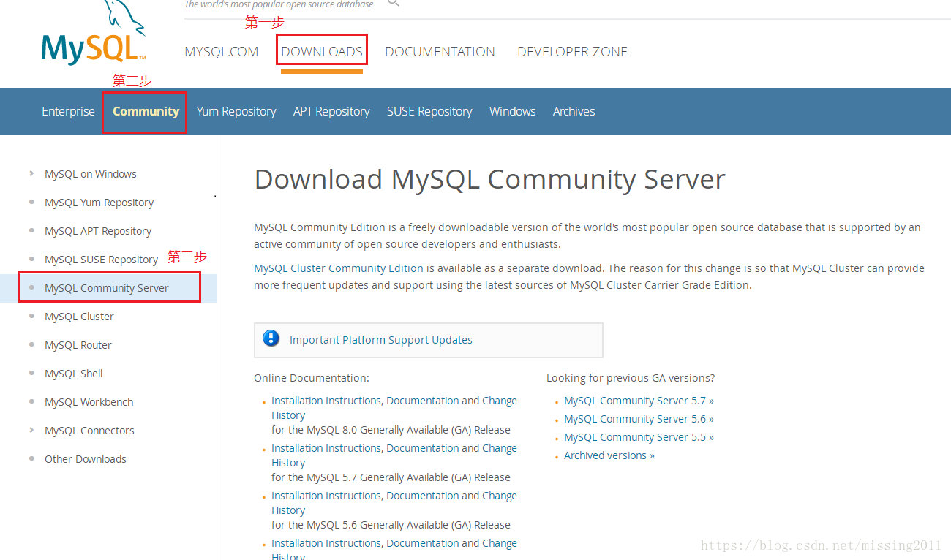951x560 pixels.
Task: Select the Yum Repository tab
Action: 236,111
